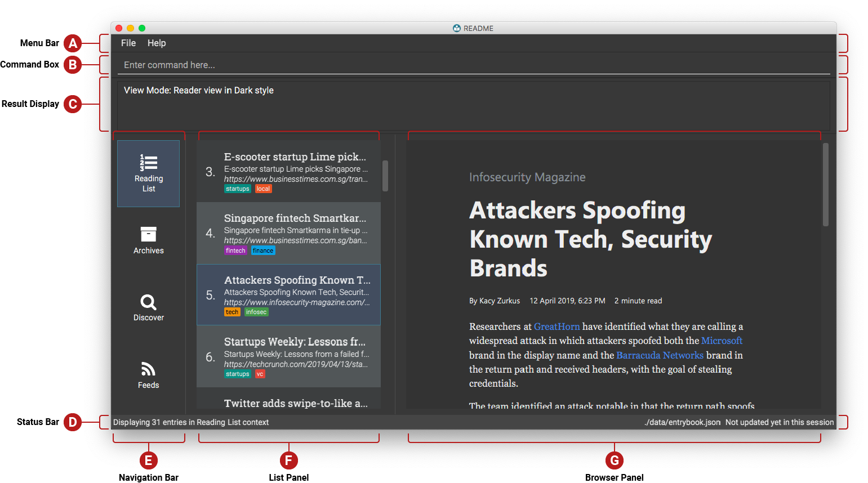Close the README window with red button
This screenshot has width=868, height=483.
(x=119, y=28)
